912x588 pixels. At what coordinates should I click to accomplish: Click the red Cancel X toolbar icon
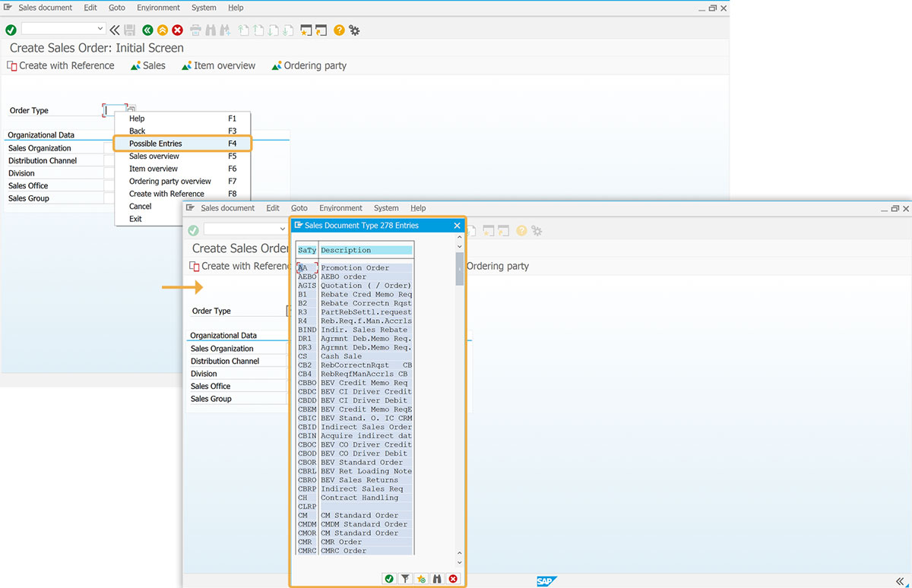pyautogui.click(x=178, y=30)
